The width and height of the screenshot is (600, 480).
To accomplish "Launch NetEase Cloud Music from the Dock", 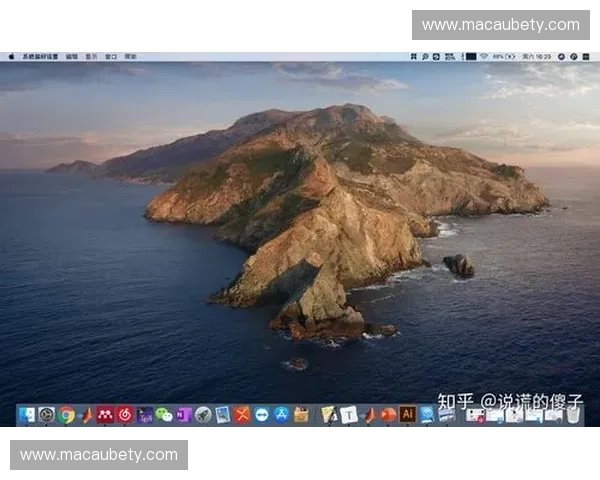I will coord(125,414).
